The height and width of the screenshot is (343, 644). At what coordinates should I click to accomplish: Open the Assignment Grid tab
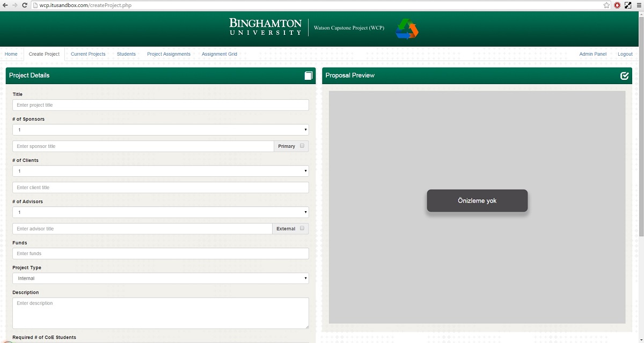219,54
